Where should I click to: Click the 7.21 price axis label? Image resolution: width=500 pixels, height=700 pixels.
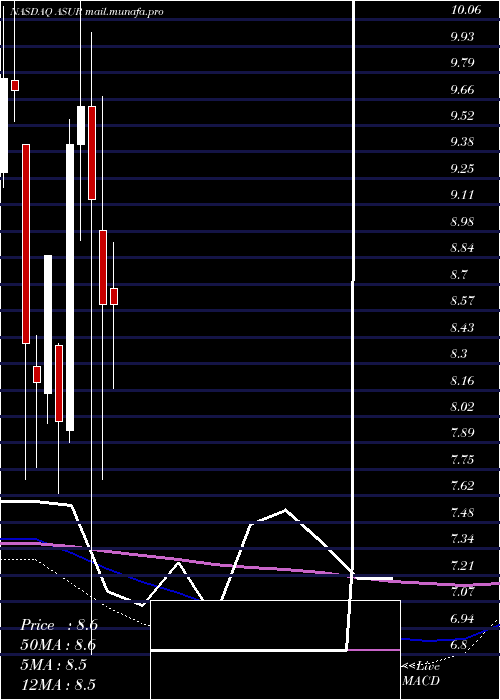tap(462, 565)
